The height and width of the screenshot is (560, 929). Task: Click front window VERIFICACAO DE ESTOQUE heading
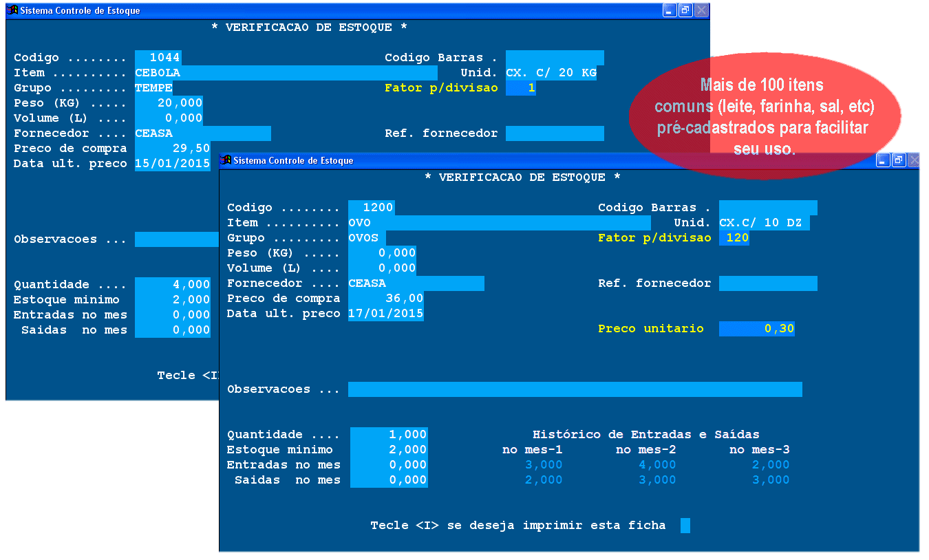pyautogui.click(x=523, y=177)
